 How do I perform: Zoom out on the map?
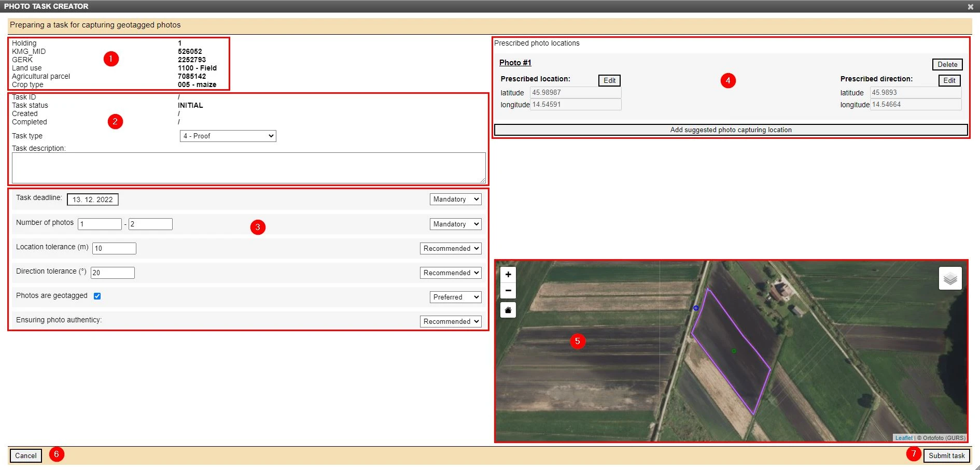tap(508, 291)
